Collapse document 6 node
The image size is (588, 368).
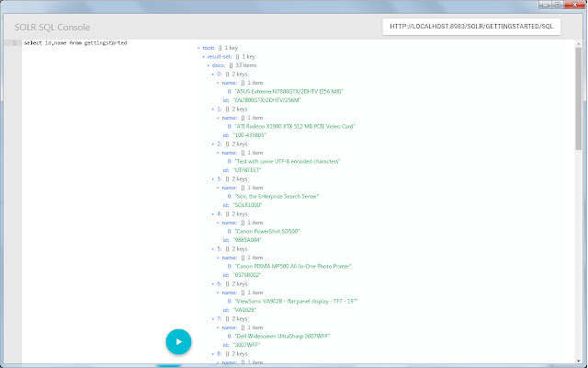coord(212,283)
